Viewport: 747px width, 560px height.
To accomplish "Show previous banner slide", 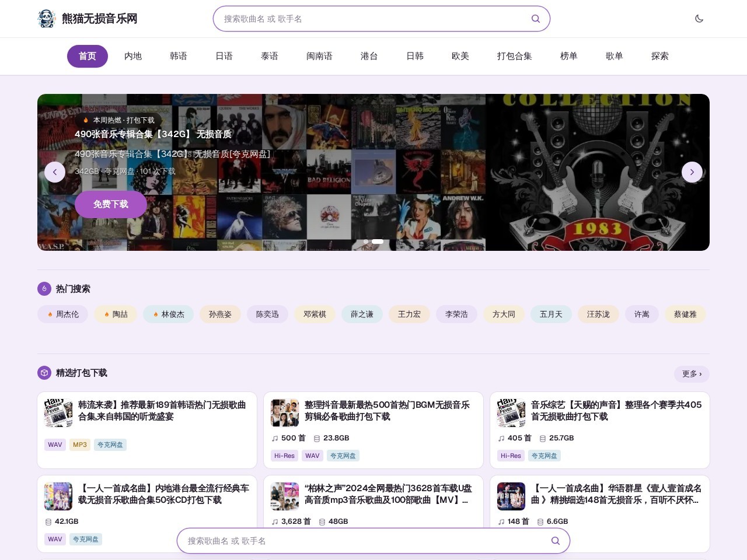I will (x=55, y=172).
